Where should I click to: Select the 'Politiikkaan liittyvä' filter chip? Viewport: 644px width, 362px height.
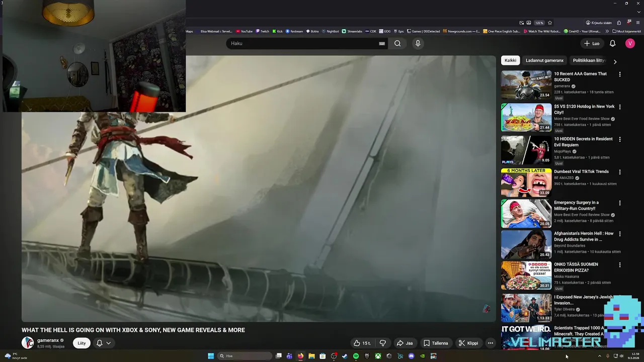click(x=589, y=60)
